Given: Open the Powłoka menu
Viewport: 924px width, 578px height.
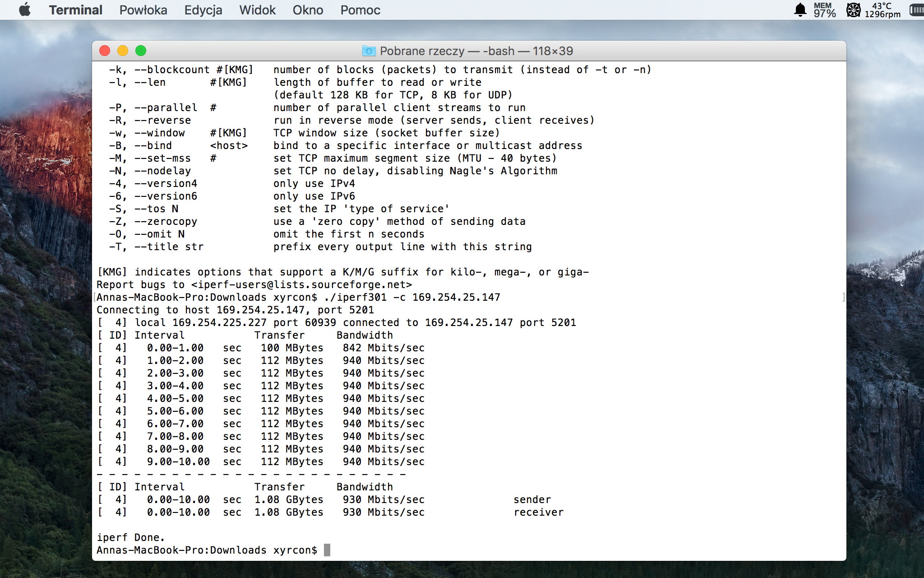Looking at the screenshot, I should [x=143, y=10].
